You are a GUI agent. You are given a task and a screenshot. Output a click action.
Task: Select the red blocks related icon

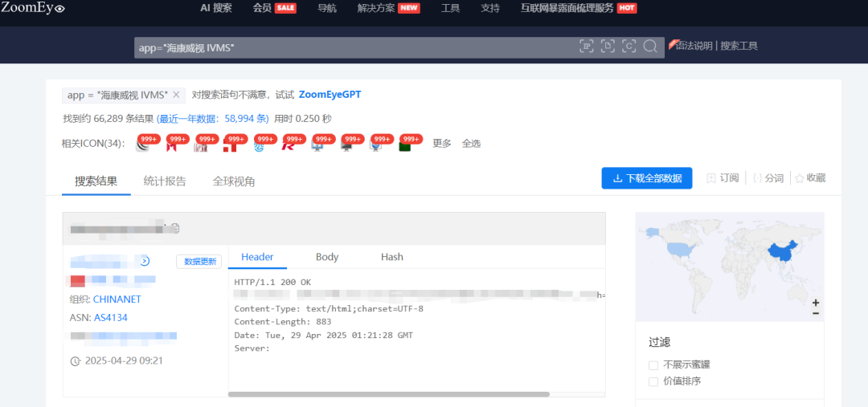(230, 146)
